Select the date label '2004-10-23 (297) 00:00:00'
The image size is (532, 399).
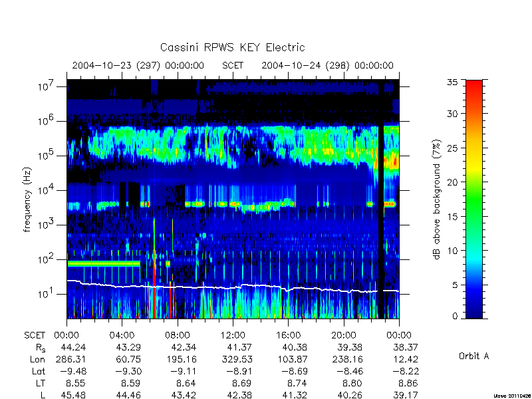(x=138, y=65)
